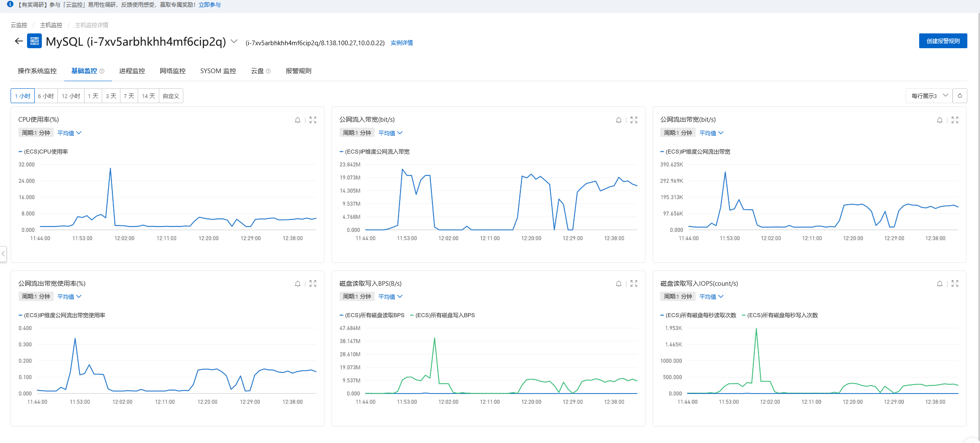Screen dimensions: 980x443
Task: Expand the collapsed left sidebar handle
Action: pyautogui.click(x=3, y=254)
